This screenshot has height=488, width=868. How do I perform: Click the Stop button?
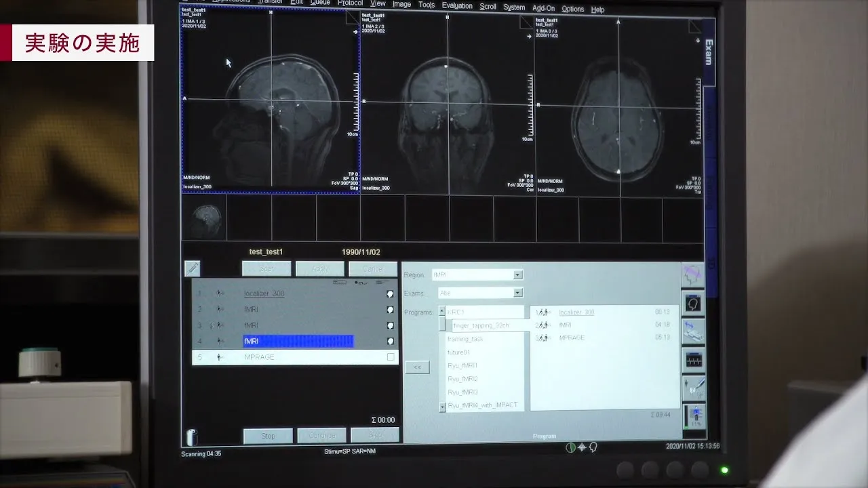268,436
